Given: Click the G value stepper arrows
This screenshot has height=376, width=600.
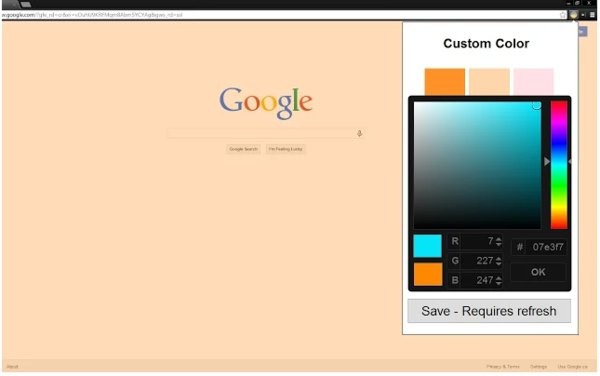Looking at the screenshot, I should click(499, 261).
